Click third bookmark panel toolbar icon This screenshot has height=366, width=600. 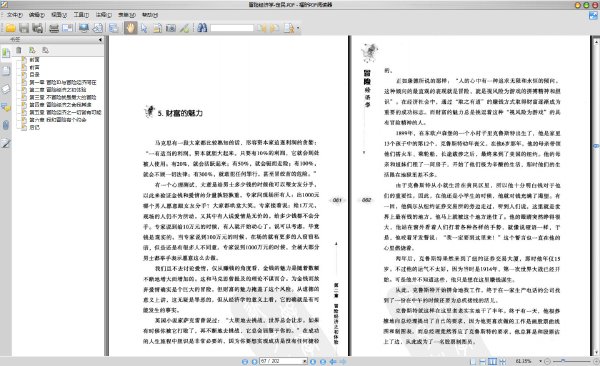coord(45,50)
